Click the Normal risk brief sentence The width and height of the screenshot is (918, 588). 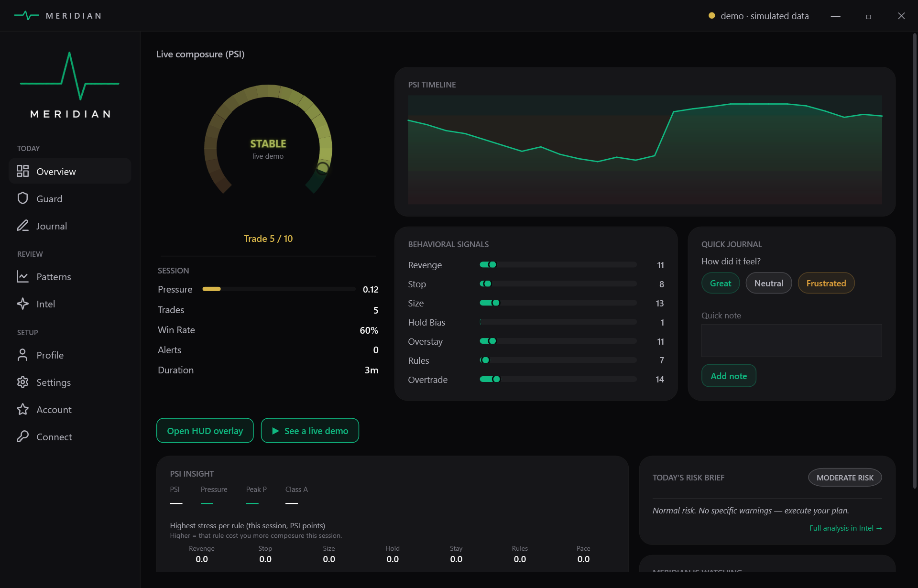[x=751, y=511]
